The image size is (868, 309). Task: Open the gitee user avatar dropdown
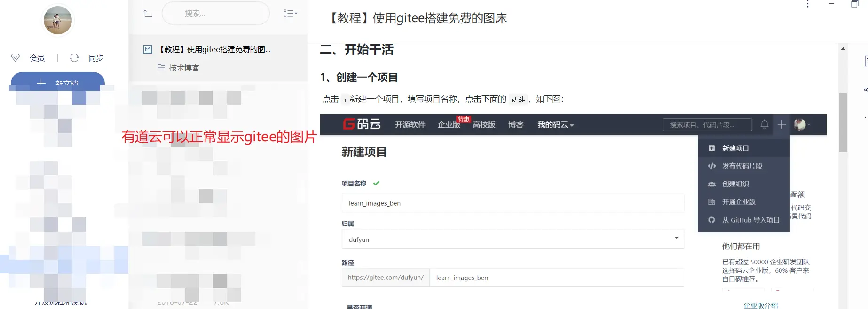point(802,124)
